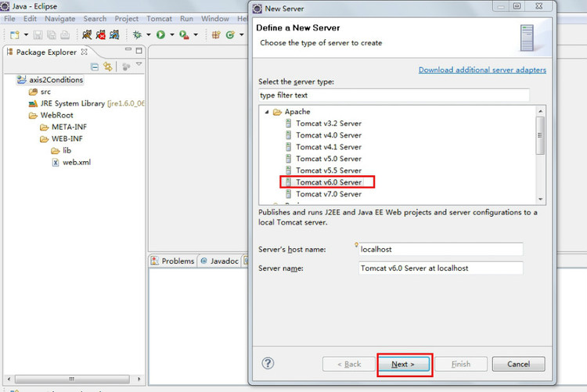This screenshot has height=392, width=587.
Task: Collapse All in Package Explorer
Action: 95,67
